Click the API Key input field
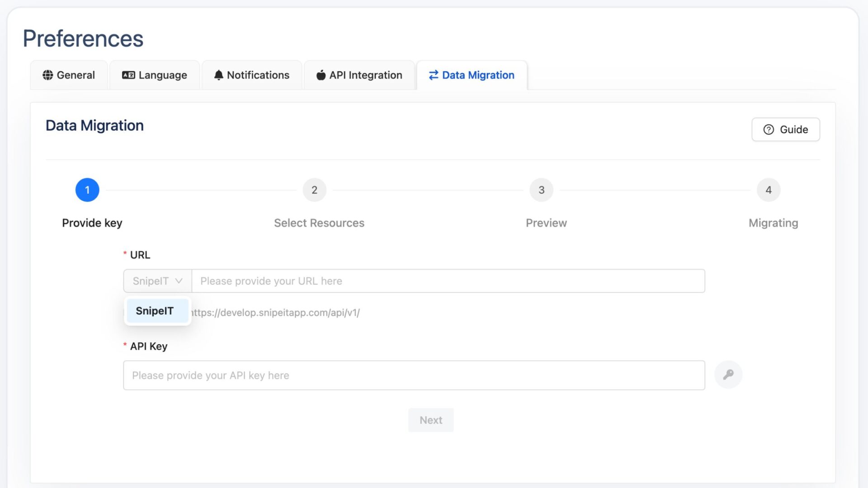The width and height of the screenshot is (868, 488). pyautogui.click(x=414, y=375)
